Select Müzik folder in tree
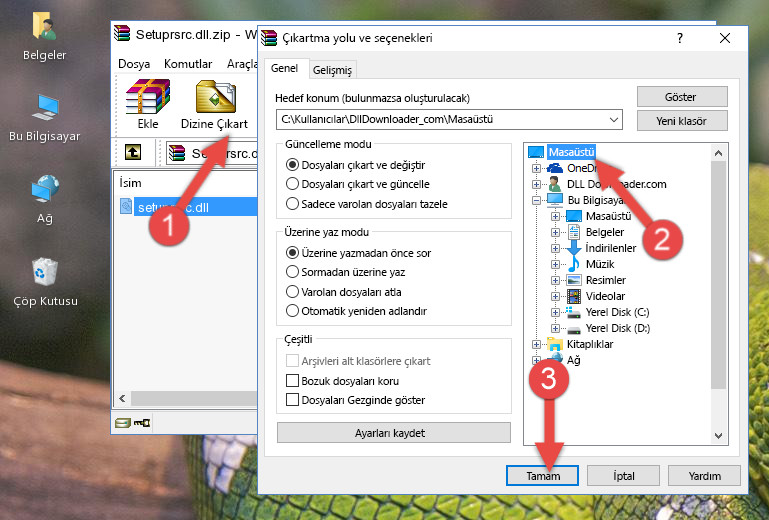Viewport: 769px width, 520px height. point(600,264)
